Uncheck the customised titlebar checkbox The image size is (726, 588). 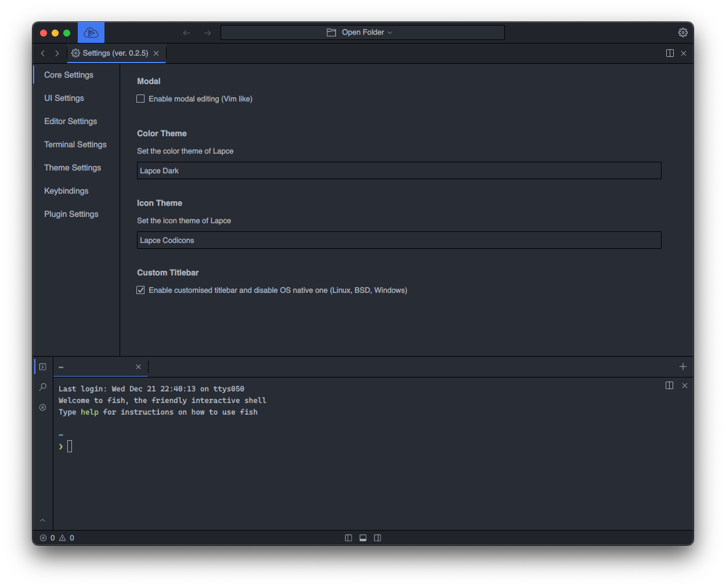pyautogui.click(x=140, y=290)
